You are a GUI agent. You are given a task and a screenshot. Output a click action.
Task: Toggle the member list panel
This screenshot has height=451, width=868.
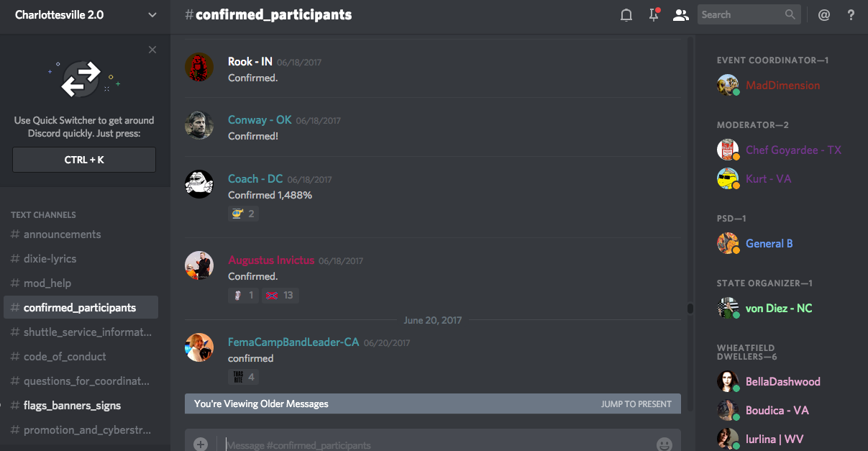click(680, 14)
